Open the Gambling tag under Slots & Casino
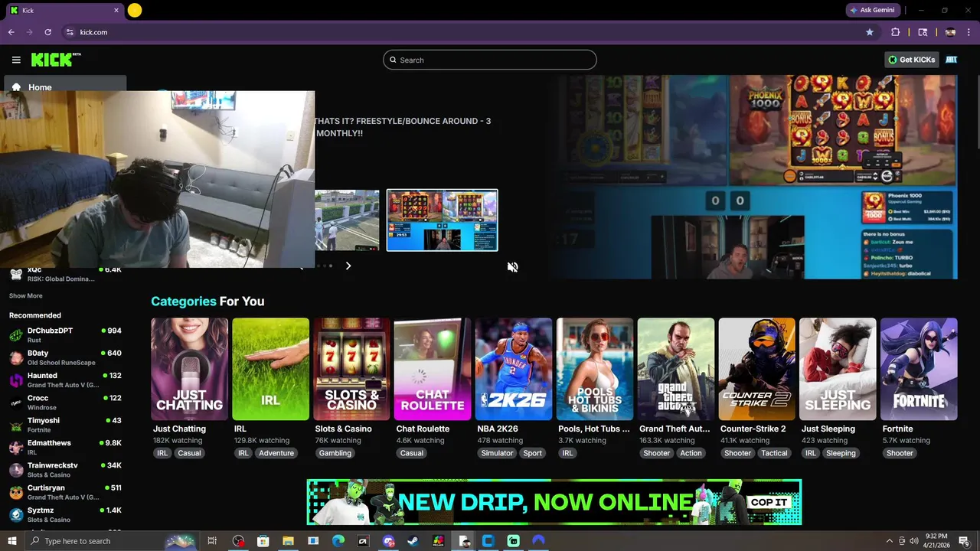980x551 pixels. click(x=335, y=453)
